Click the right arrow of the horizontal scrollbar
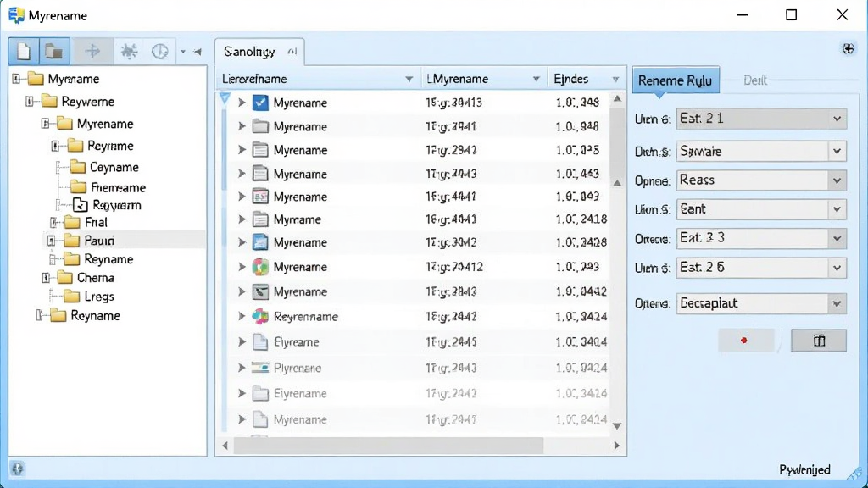 coord(617,446)
